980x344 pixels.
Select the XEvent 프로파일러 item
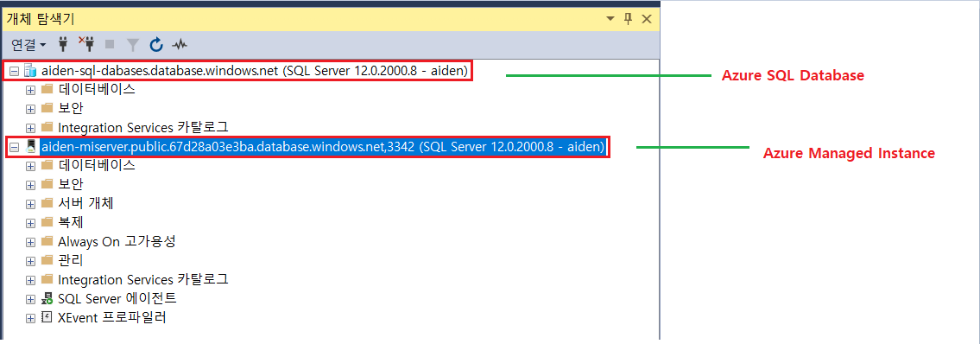click(x=112, y=317)
